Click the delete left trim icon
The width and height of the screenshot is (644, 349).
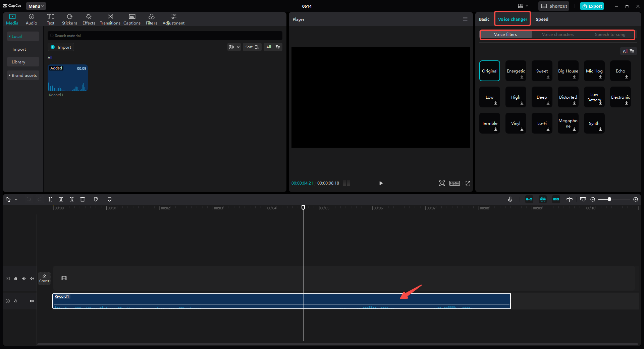click(61, 199)
